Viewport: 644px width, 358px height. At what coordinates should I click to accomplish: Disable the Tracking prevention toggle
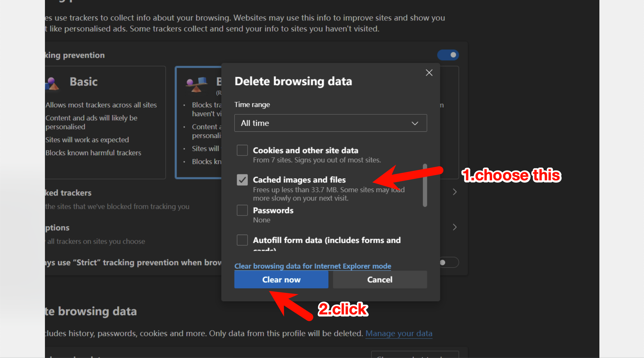pos(448,55)
